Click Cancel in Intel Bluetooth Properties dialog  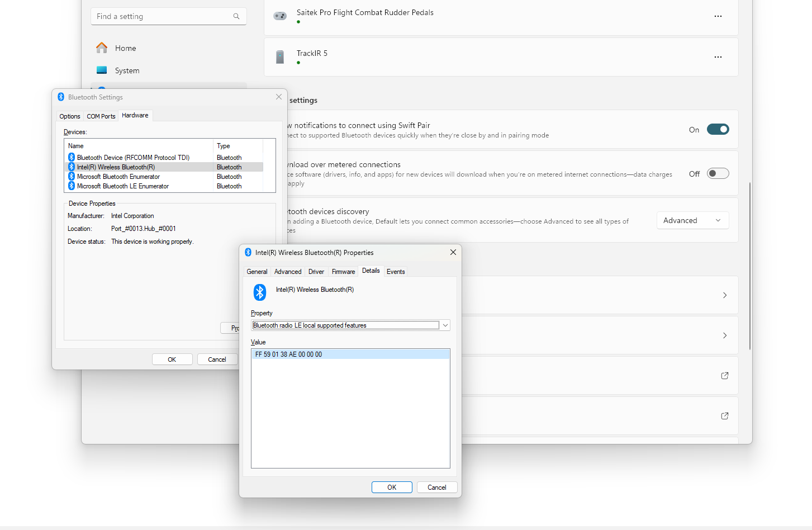[x=437, y=488]
